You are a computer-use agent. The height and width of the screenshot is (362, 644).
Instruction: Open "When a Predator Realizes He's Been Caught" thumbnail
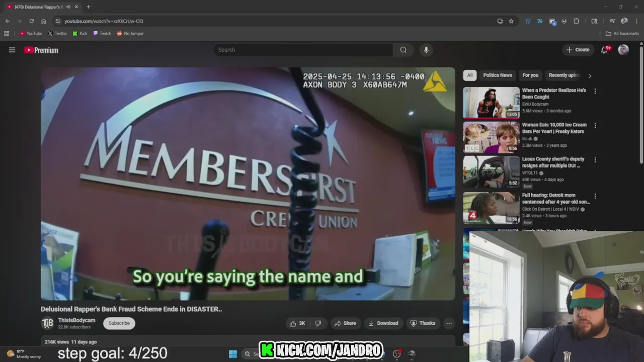click(x=491, y=103)
